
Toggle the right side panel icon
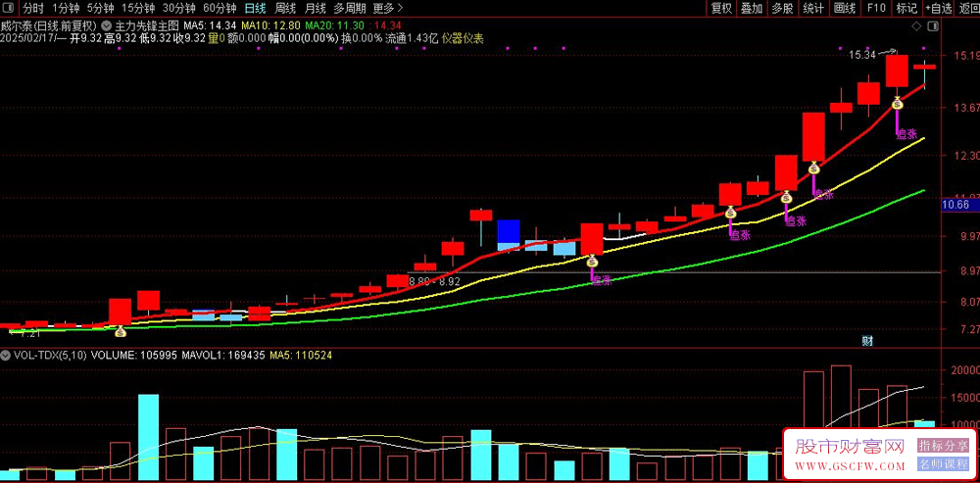click(x=933, y=26)
